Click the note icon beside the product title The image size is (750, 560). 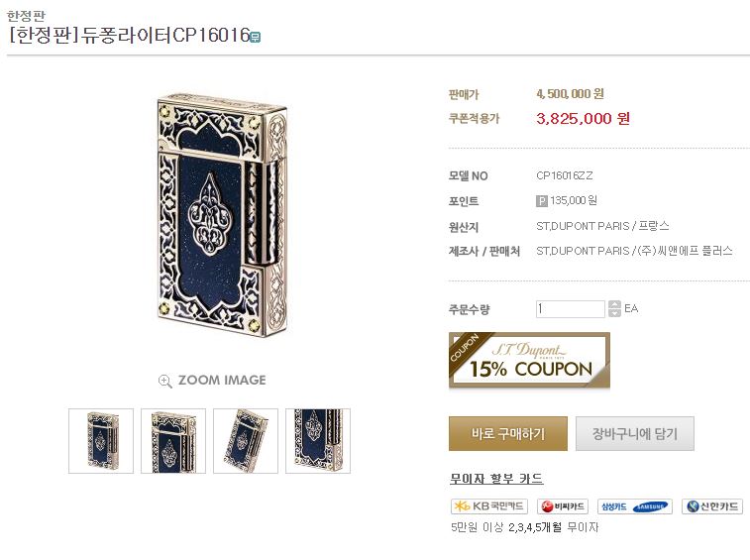[x=256, y=38]
